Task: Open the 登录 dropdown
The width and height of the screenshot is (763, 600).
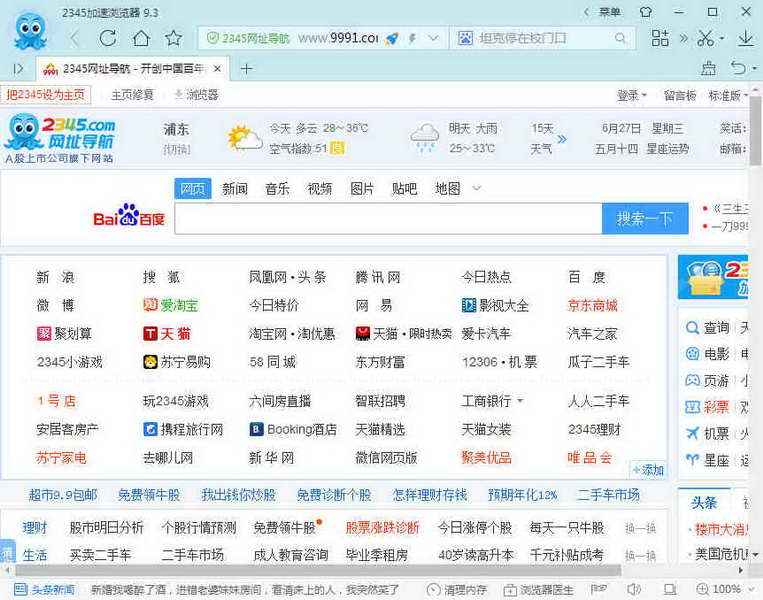Action: pos(632,95)
